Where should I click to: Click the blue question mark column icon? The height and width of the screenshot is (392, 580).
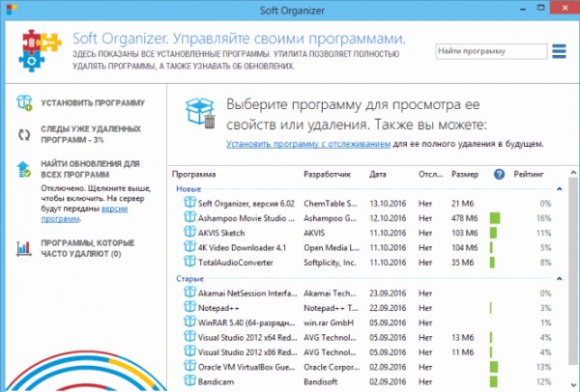point(499,174)
